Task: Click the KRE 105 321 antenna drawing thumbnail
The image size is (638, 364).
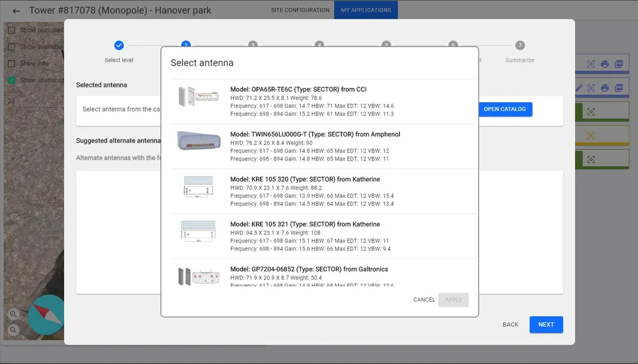Action: click(198, 232)
